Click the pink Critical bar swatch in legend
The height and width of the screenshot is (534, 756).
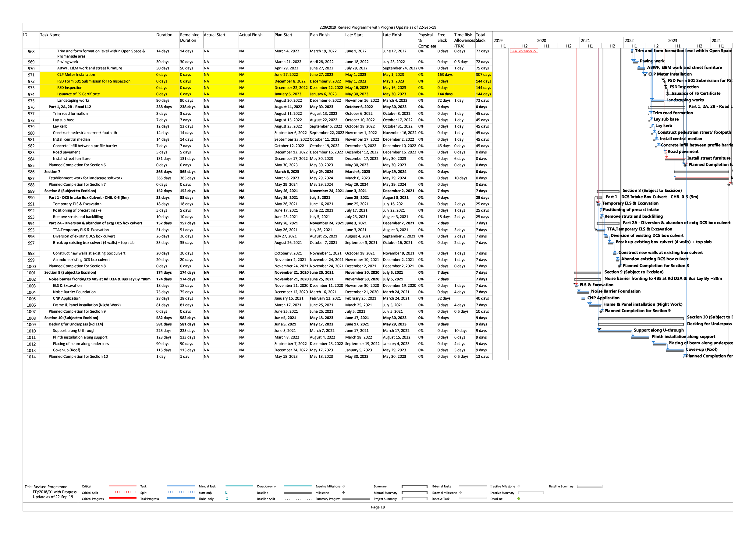click(122, 486)
